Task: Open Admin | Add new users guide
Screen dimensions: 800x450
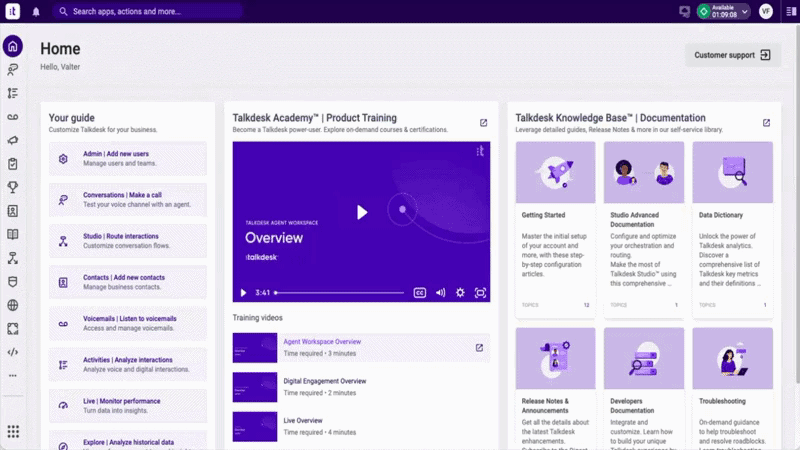Action: point(128,159)
